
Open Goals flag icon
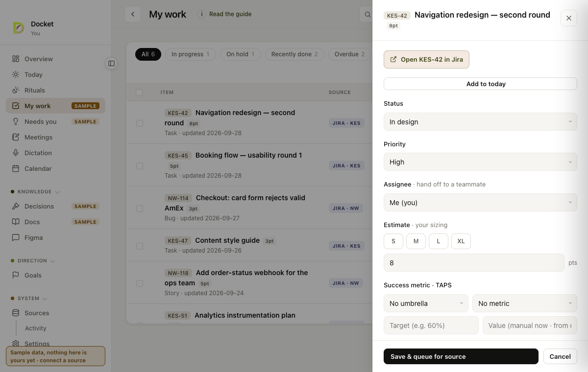tap(16, 275)
